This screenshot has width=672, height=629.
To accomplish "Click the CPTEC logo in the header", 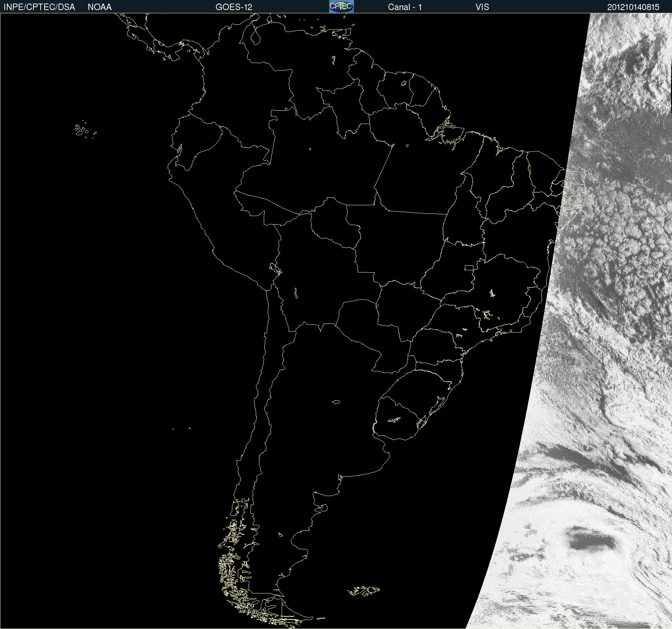I will point(341,6).
